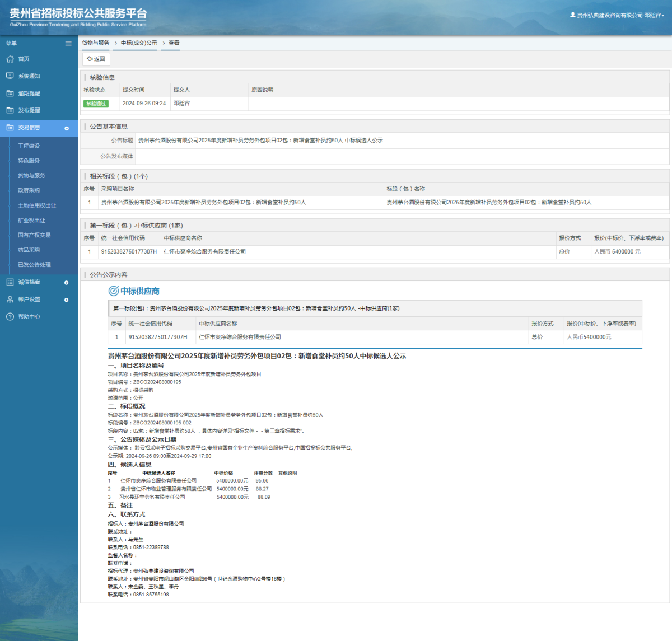
Task: Click the 首页 home icon
Action: click(x=10, y=59)
